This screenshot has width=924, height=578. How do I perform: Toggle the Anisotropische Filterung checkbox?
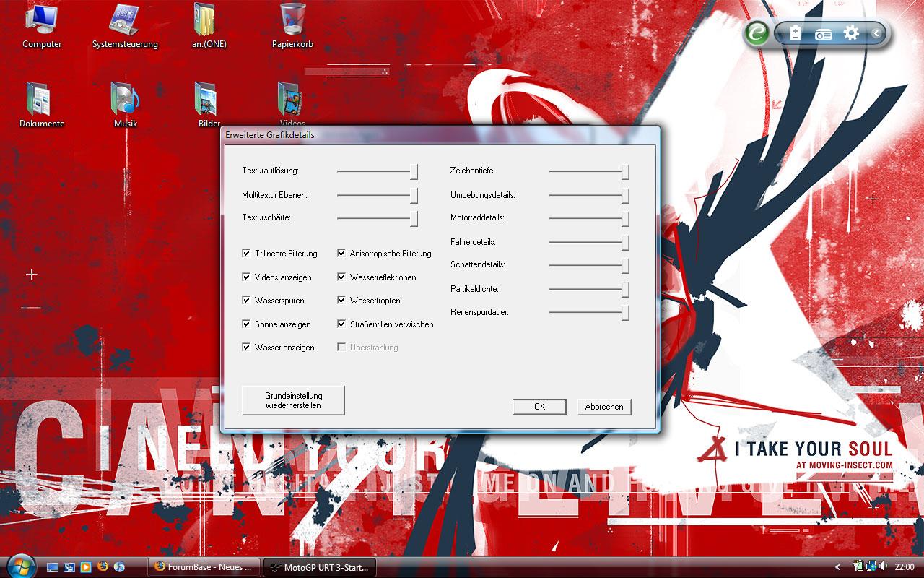click(341, 254)
